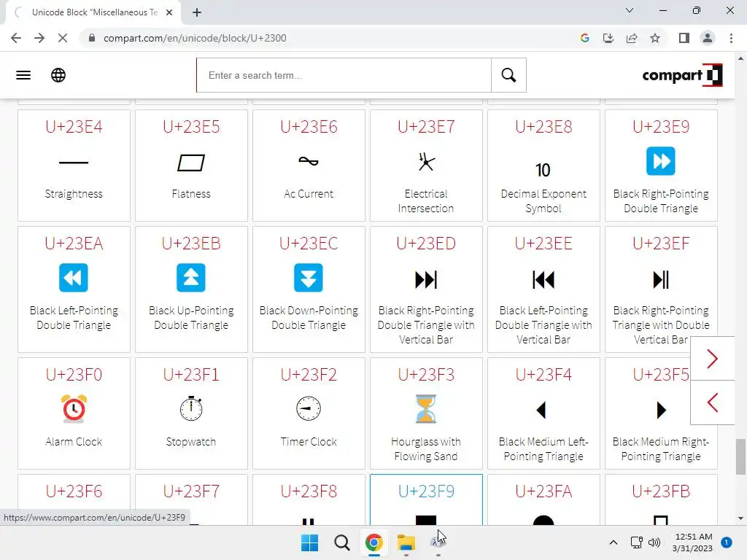Screen dimensions: 747x560
Task: Select the previous-track glyph in U+23EE
Action: (543, 279)
